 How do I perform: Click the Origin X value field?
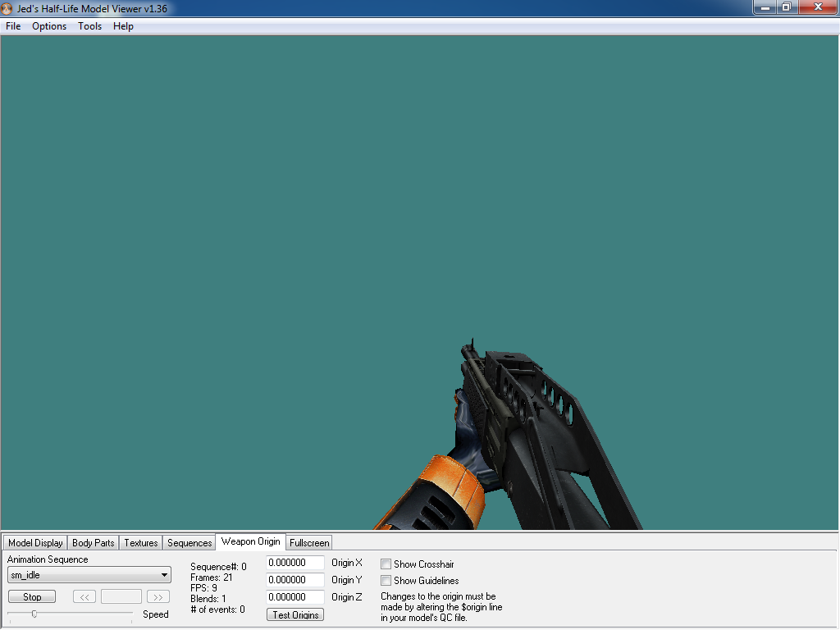[295, 563]
